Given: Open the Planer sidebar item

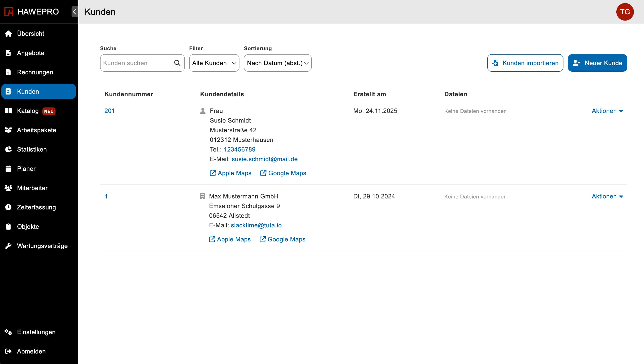Looking at the screenshot, I should 26,169.
